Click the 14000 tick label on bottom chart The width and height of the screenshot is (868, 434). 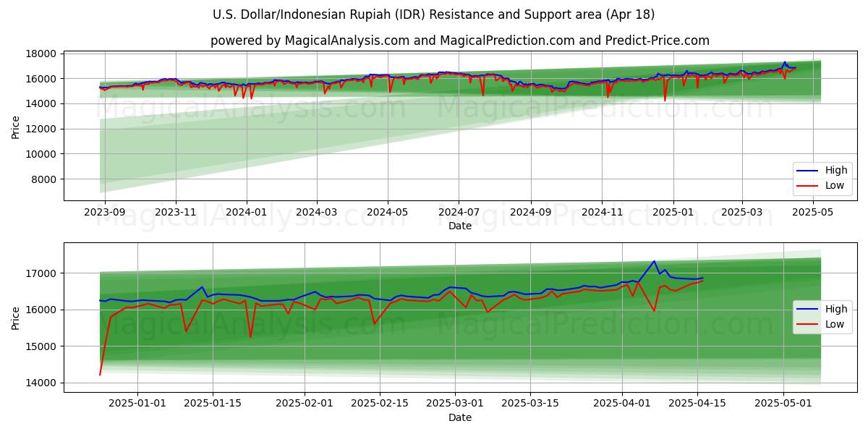pyautogui.click(x=41, y=383)
